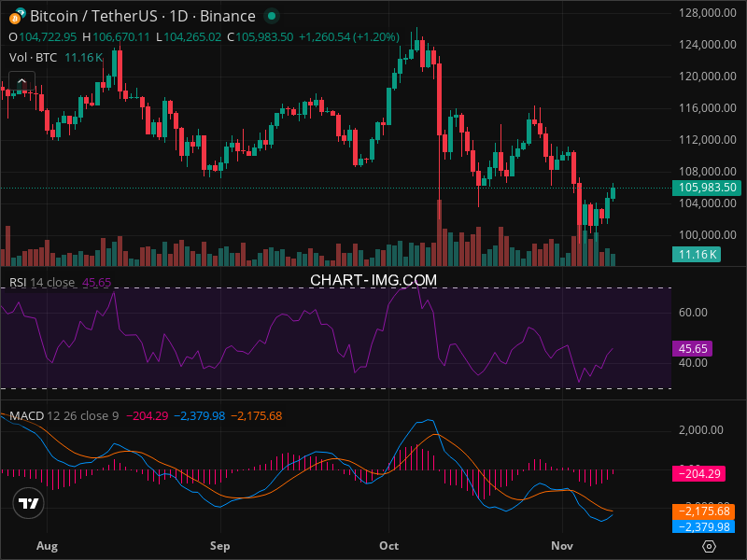Collapse the indicator legend with chevron button
This screenshot has height=560, width=747.
click(21, 81)
